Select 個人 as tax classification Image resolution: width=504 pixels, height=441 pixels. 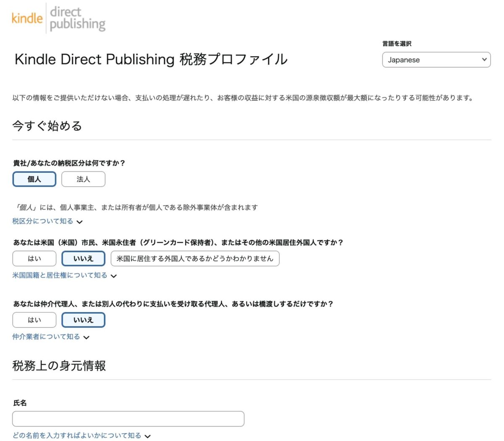[x=34, y=179]
